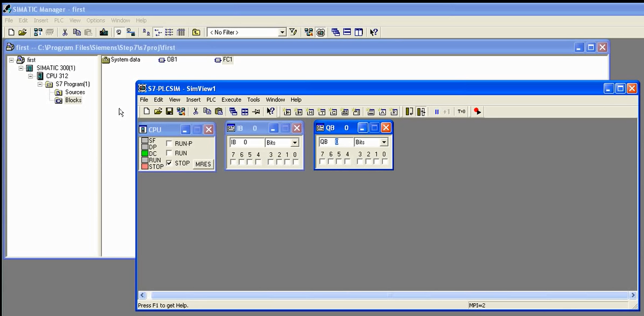Toggle the Offline view icon in SIMATIC Manager
This screenshot has width=644, height=316.
119,32
